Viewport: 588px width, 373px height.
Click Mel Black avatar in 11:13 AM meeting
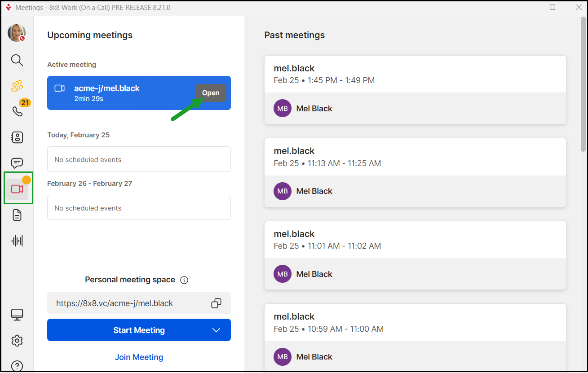pos(283,191)
